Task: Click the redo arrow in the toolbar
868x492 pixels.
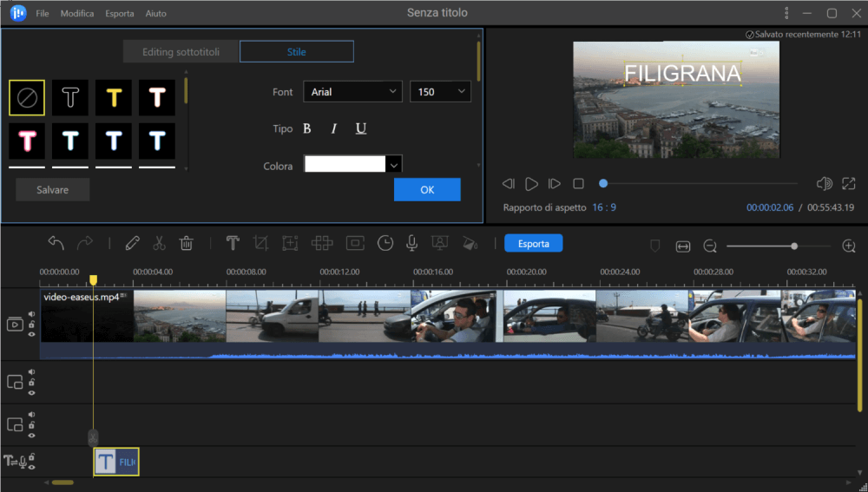Action: (x=85, y=243)
